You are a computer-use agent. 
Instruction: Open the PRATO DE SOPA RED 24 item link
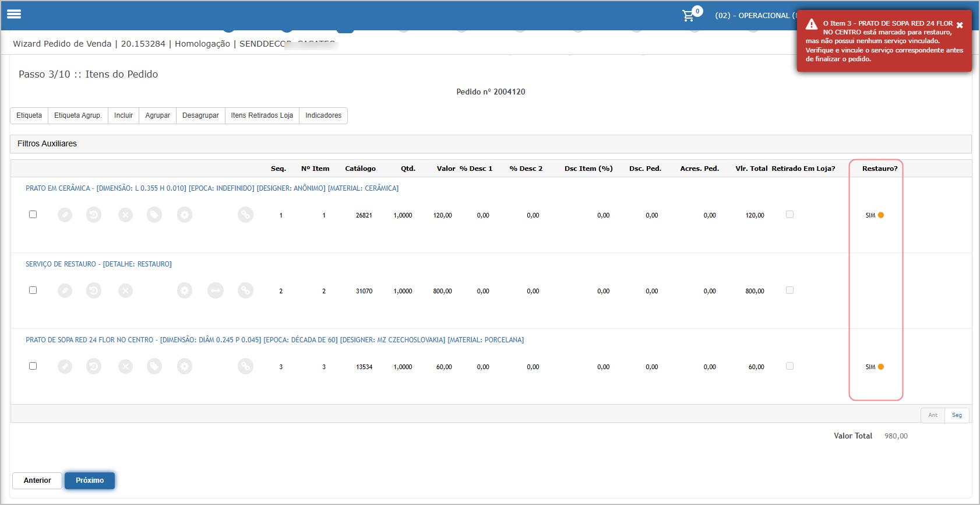pos(274,340)
